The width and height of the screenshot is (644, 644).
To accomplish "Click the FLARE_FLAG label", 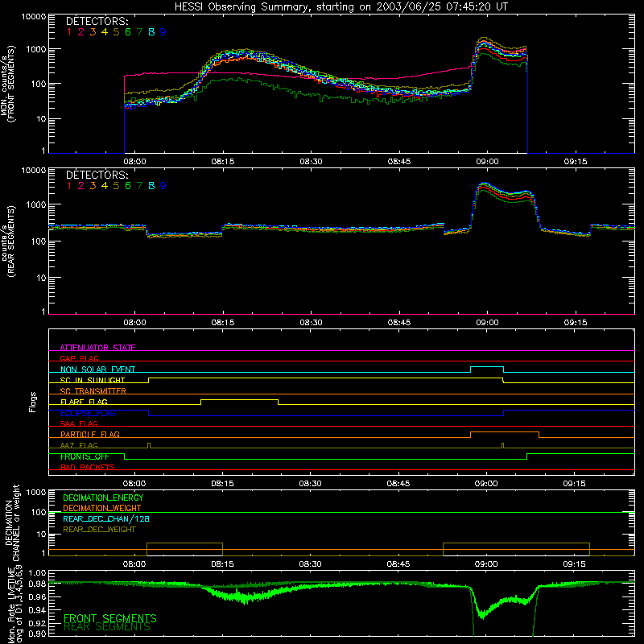I will (84, 402).
